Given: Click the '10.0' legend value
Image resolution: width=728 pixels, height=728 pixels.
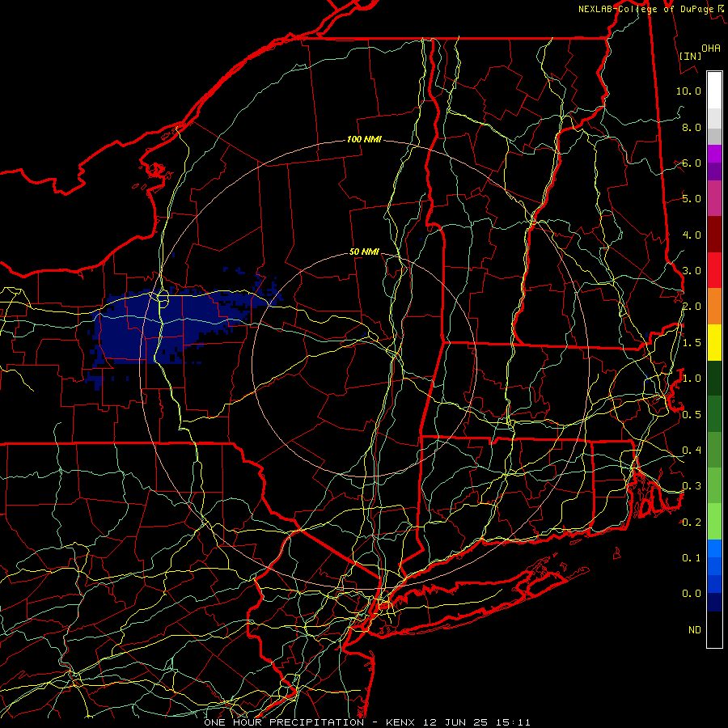Looking at the screenshot, I should click(x=688, y=91).
